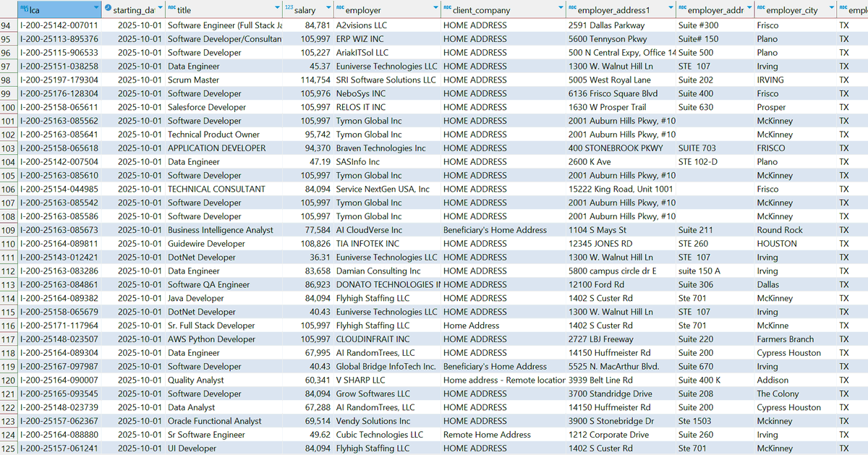Select address cell 15222 King Road, Unit 1001

(x=621, y=189)
